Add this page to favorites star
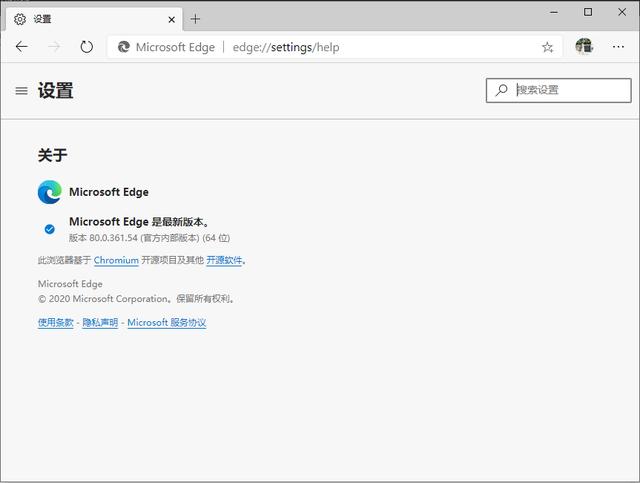Image resolution: width=640 pixels, height=483 pixels. (x=547, y=47)
